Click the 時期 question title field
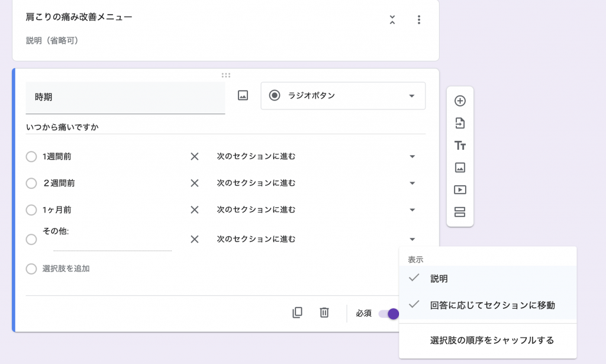 125,97
